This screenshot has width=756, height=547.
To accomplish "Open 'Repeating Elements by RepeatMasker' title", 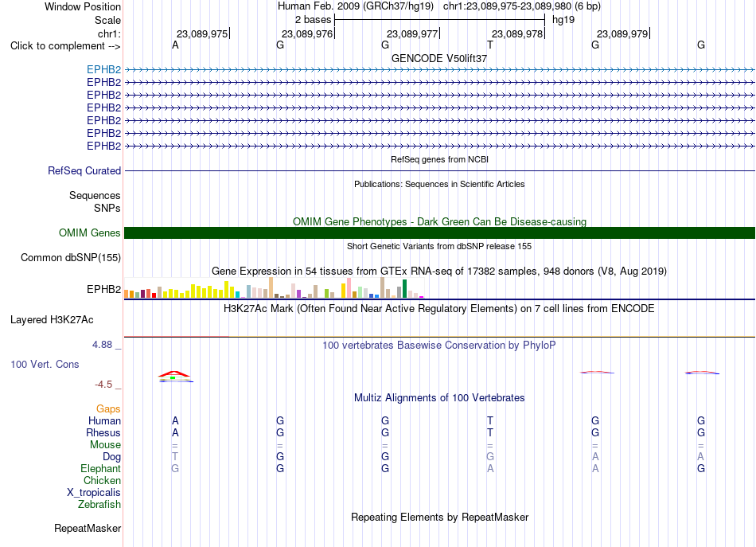I will tap(439, 517).
